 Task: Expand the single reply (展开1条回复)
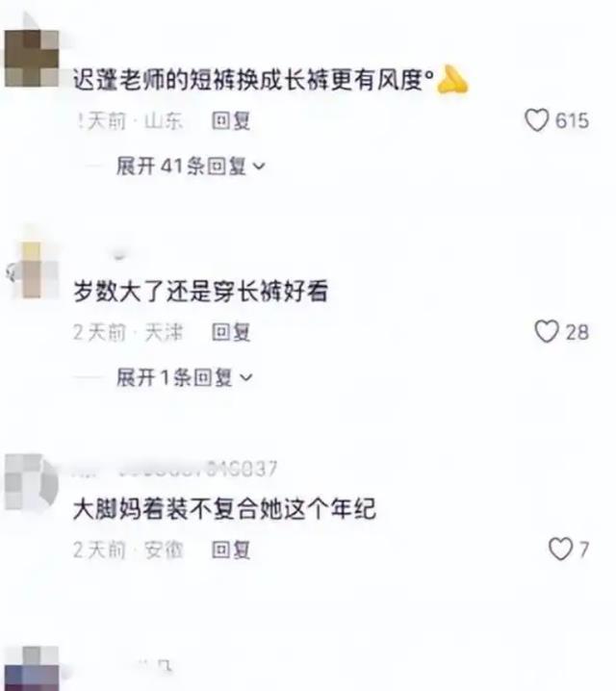(184, 377)
